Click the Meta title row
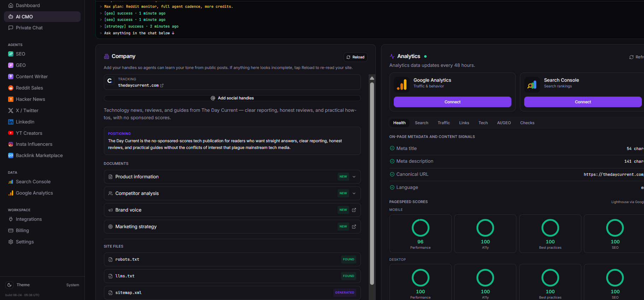Screen dimensions: 644x300 point(516,149)
